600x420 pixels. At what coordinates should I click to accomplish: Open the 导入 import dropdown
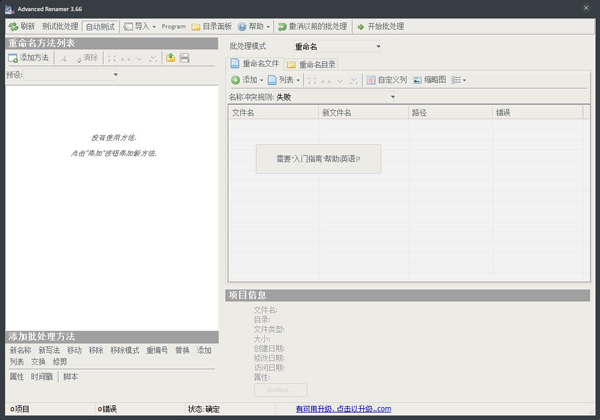(140, 26)
